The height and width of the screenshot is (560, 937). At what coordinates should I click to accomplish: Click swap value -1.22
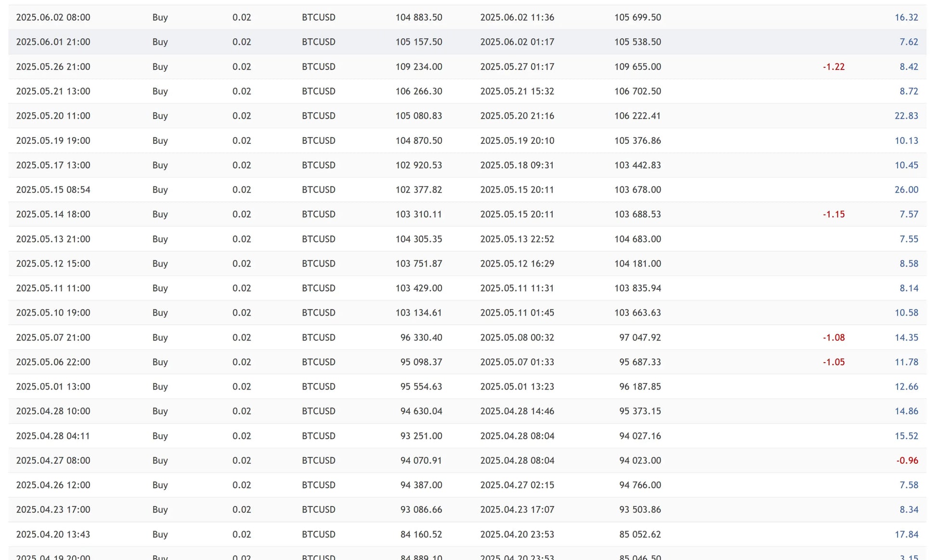tap(833, 67)
